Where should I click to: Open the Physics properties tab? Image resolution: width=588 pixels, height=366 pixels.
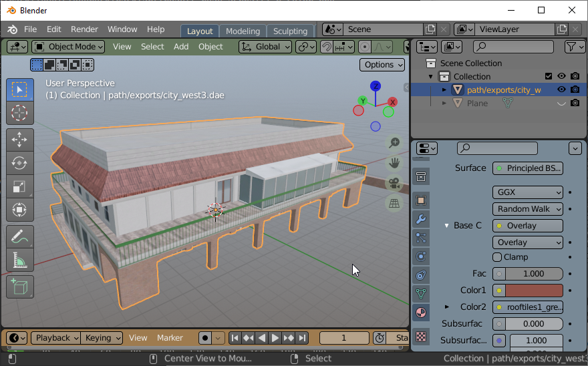click(x=421, y=256)
